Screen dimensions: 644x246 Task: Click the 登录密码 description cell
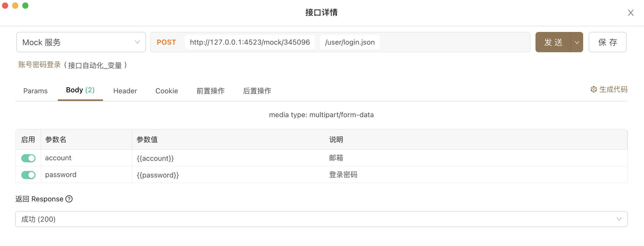pos(343,174)
